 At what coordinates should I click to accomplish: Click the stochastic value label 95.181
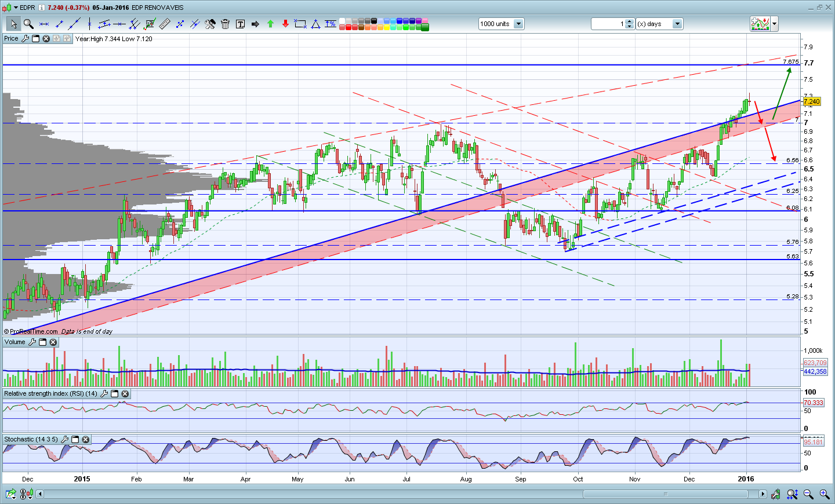pos(814,443)
